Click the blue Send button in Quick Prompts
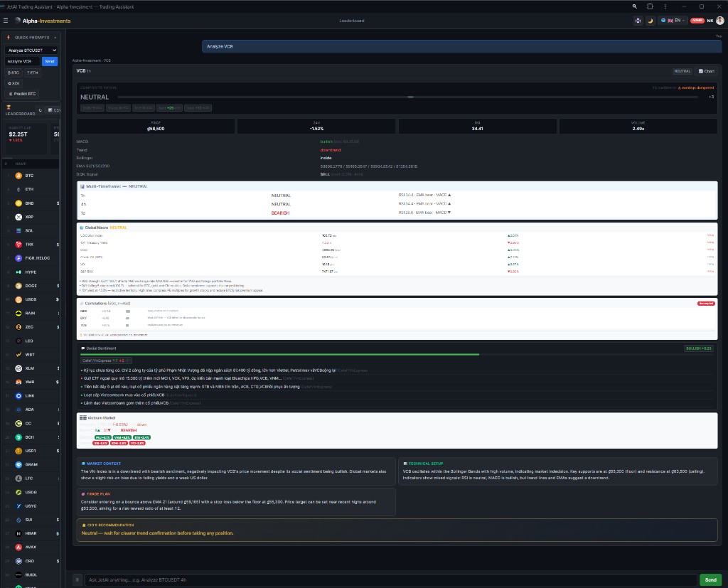728x588 pixels. tap(50, 61)
